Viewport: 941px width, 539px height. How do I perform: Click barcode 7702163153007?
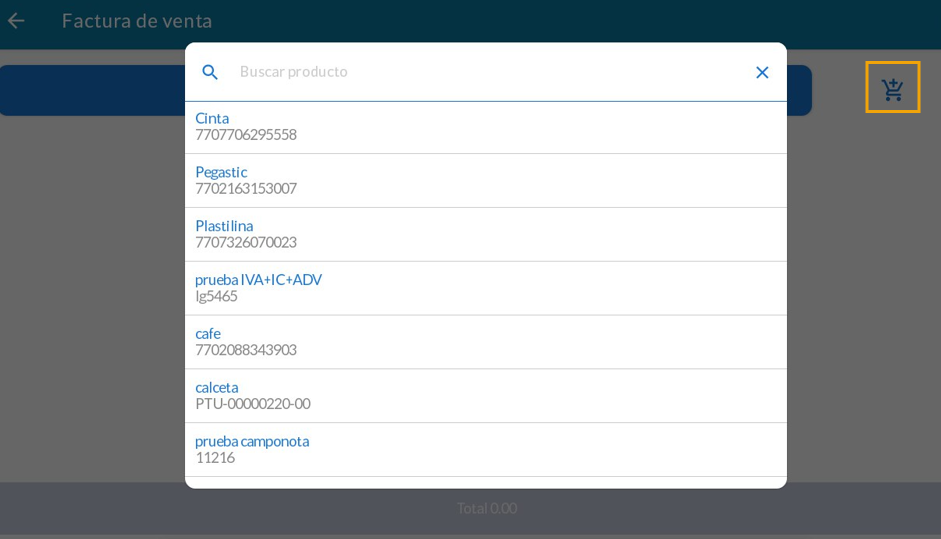click(x=246, y=189)
